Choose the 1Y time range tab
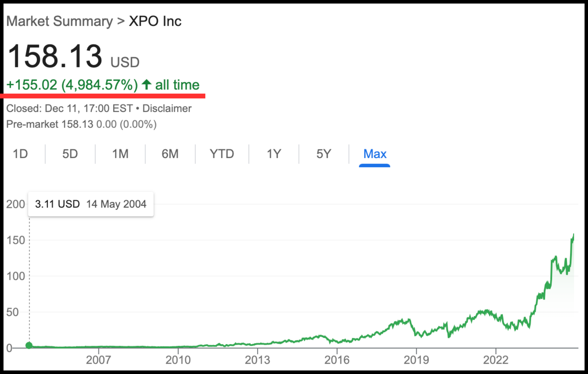Screen dimensions: 588x374 (x=274, y=154)
